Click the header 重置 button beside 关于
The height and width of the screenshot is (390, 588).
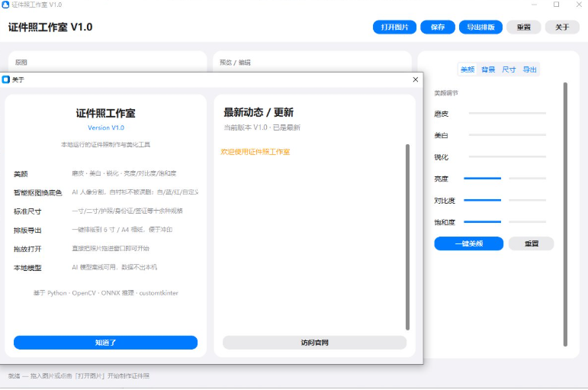pyautogui.click(x=523, y=27)
